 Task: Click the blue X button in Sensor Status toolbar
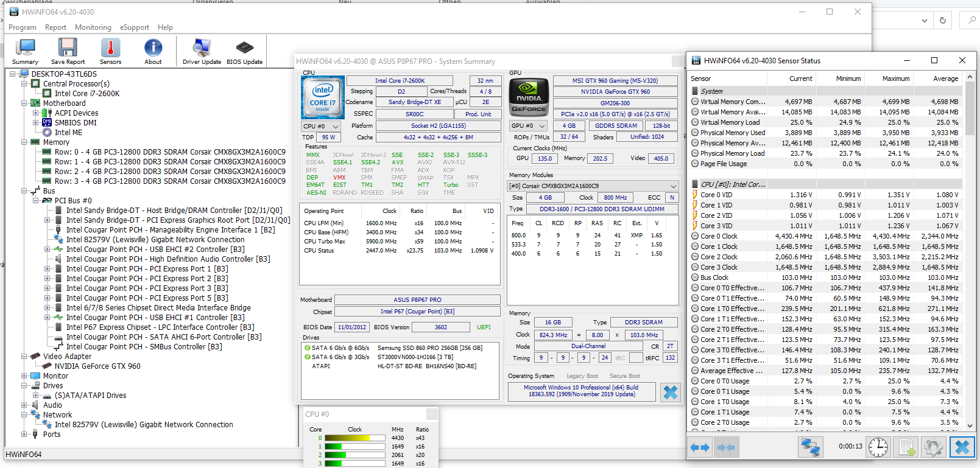click(x=962, y=447)
